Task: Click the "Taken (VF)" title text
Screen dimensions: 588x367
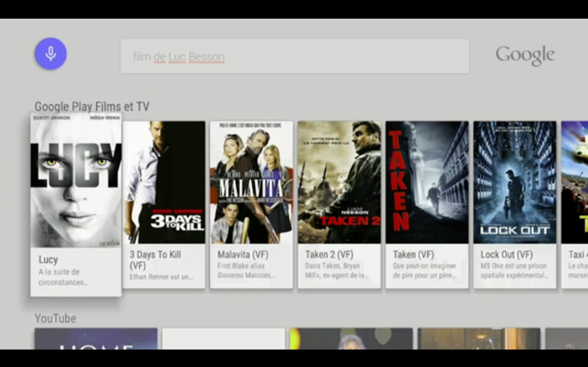Action: pos(413,255)
